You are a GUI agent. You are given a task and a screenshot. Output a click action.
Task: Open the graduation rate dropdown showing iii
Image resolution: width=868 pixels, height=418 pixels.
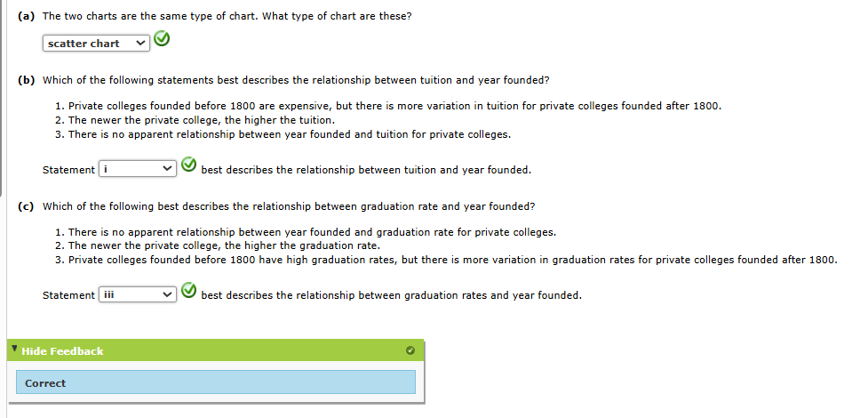(x=139, y=294)
